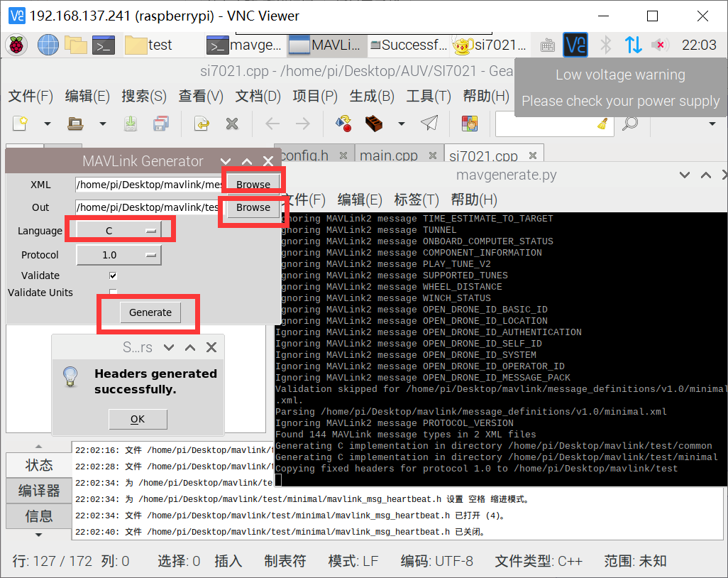Launch the web browser globe icon
Viewport: 728px width, 578px height.
pyautogui.click(x=48, y=45)
